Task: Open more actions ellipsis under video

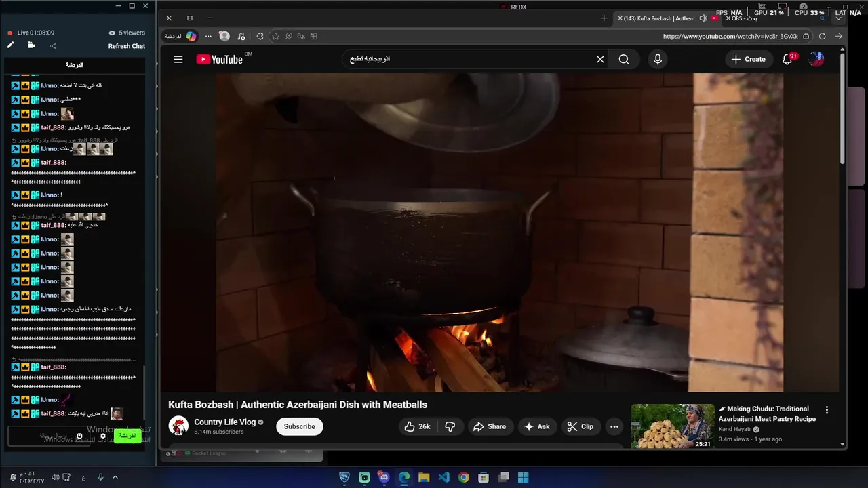Action: point(614,426)
